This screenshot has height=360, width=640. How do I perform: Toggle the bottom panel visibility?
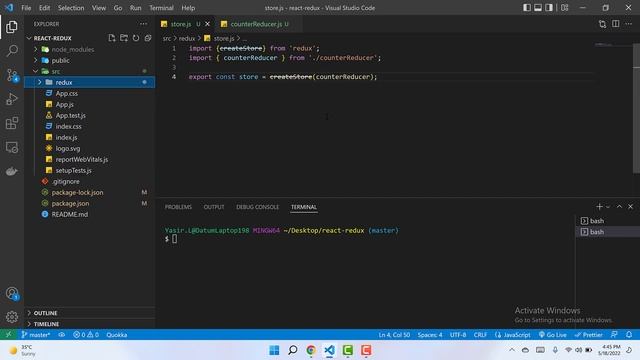538,8
